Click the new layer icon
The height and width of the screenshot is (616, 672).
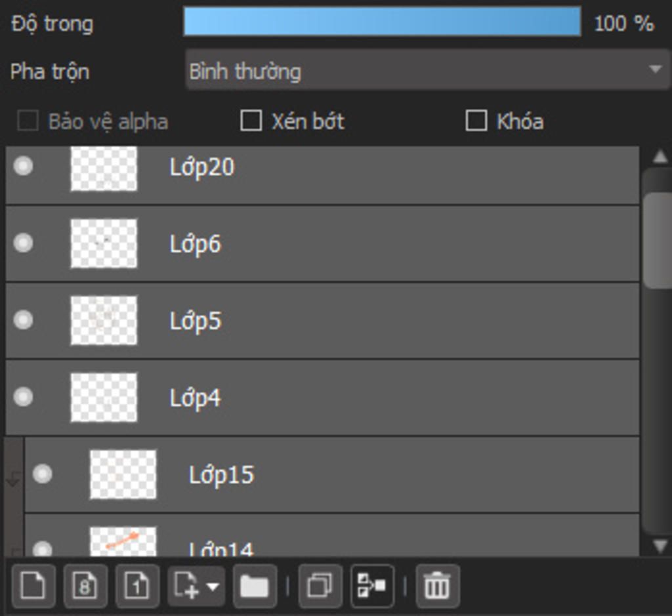click(x=32, y=585)
